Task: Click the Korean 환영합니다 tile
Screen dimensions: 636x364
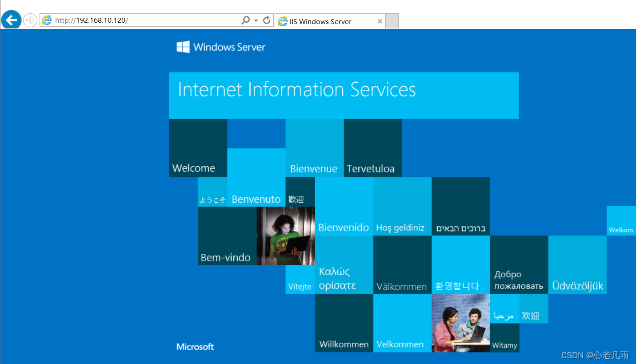Action: tap(461, 264)
